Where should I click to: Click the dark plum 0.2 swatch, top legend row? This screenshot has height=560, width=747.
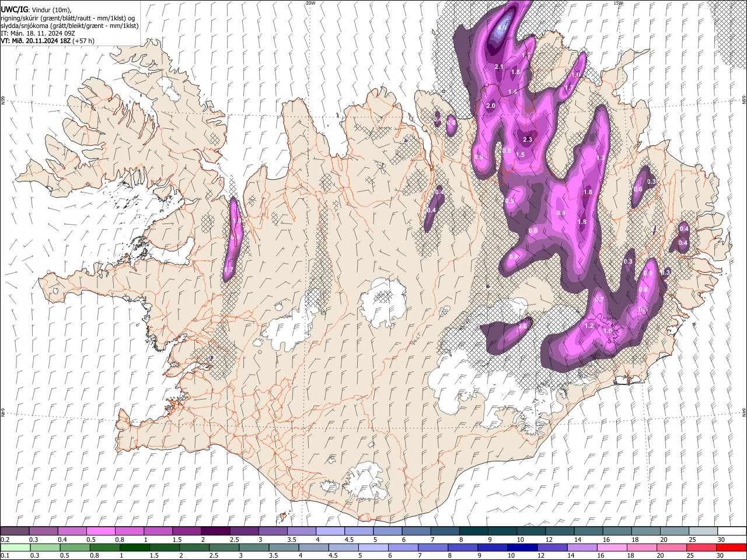[15, 531]
